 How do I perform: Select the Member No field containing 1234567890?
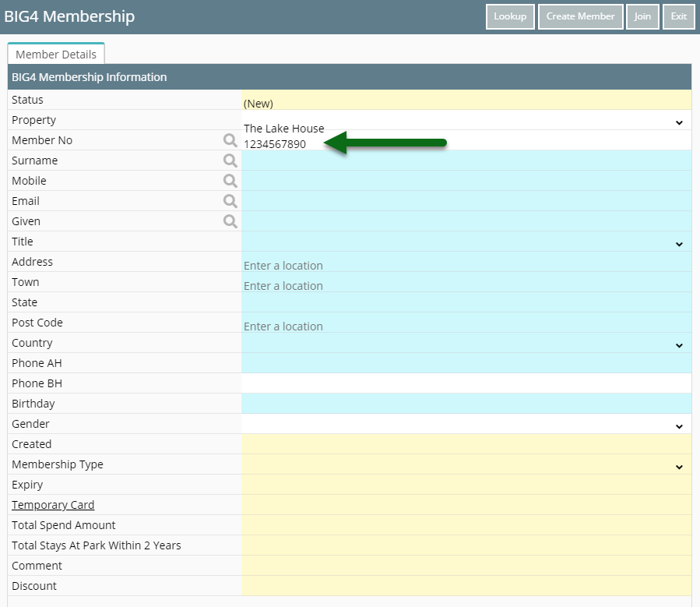pyautogui.click(x=466, y=140)
